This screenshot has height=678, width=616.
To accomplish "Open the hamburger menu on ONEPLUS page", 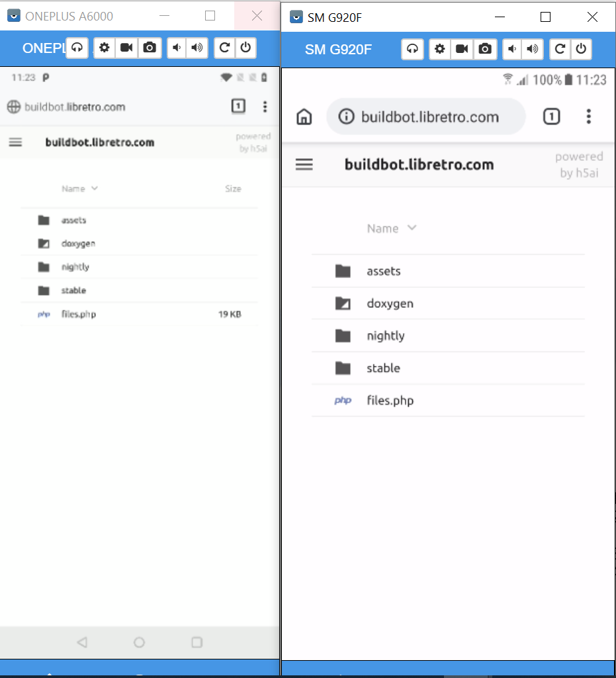I will [16, 142].
